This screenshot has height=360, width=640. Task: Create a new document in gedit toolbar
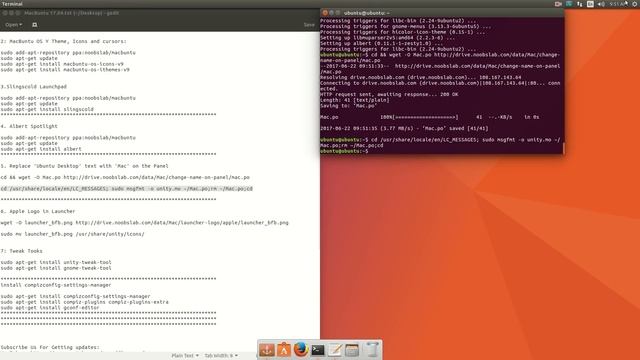(35, 25)
